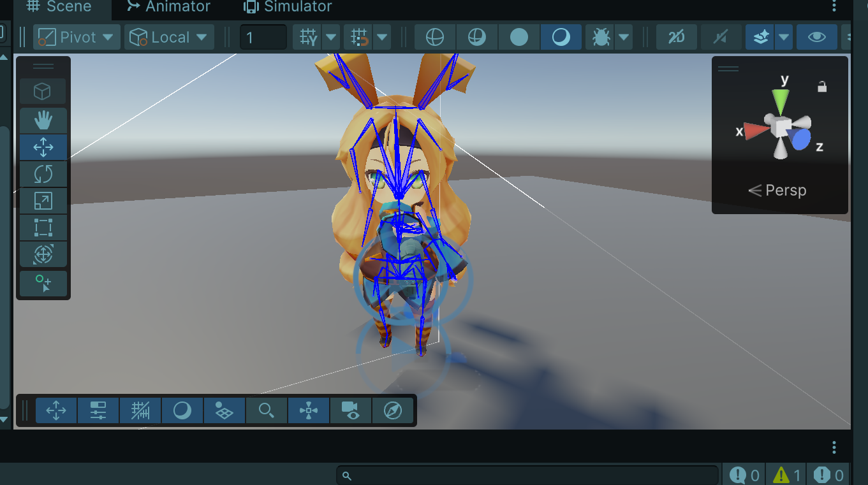Open lower panel kebab options menu
The image size is (868, 485).
pyautogui.click(x=834, y=448)
